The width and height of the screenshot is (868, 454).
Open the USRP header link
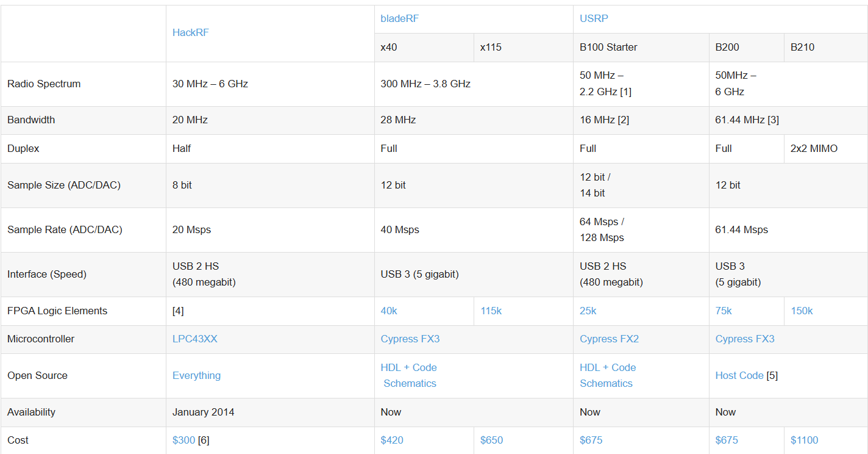(x=594, y=19)
